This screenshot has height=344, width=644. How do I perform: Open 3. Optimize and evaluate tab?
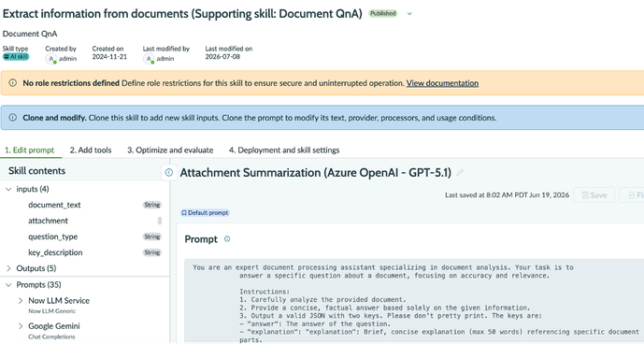(x=170, y=150)
